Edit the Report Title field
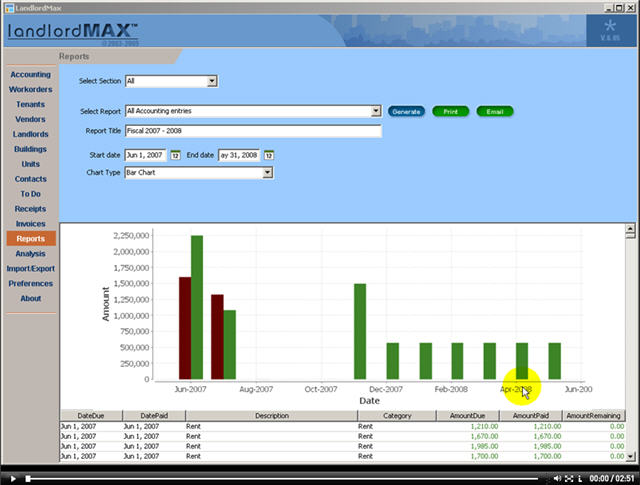This screenshot has width=640, height=485. [253, 131]
